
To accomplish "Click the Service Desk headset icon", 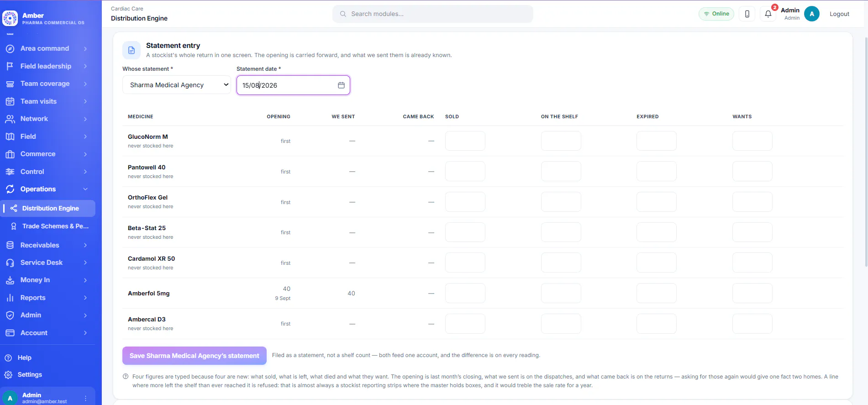I will coord(10,263).
